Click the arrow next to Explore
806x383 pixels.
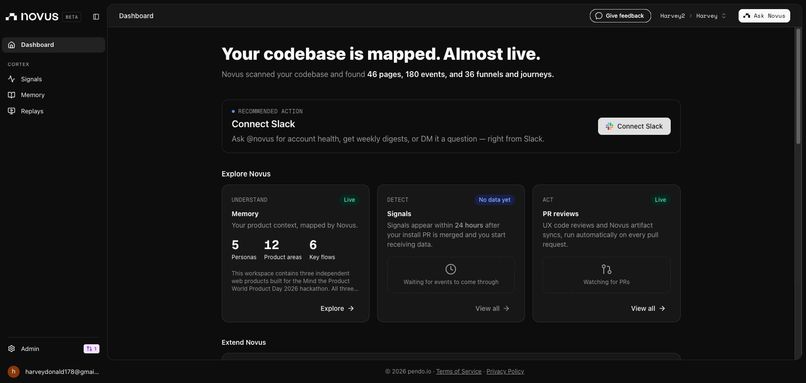pos(351,308)
